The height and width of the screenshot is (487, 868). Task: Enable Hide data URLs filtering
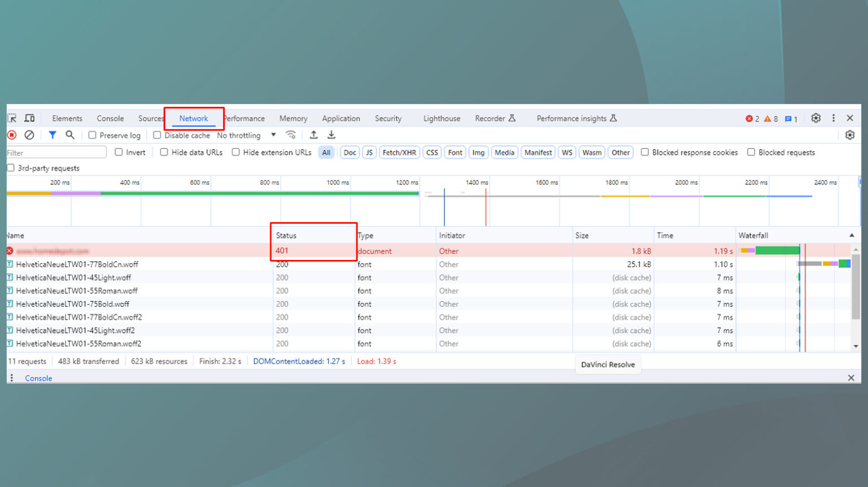coord(164,152)
